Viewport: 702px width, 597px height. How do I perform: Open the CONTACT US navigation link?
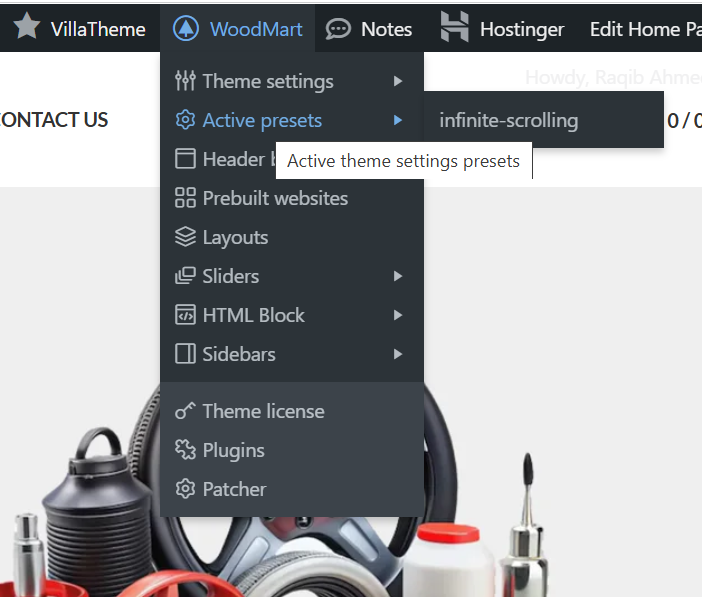[54, 120]
